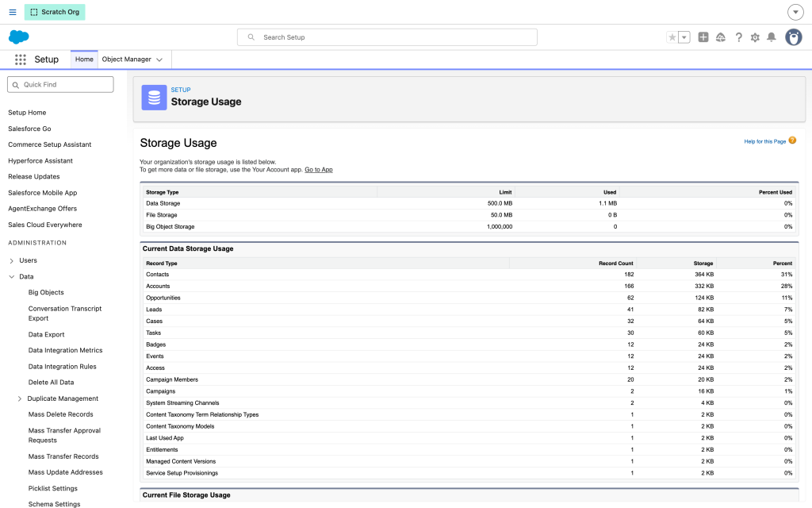Open the App Launcher dots grid
Screen dimensions: 812x508
(x=20, y=60)
